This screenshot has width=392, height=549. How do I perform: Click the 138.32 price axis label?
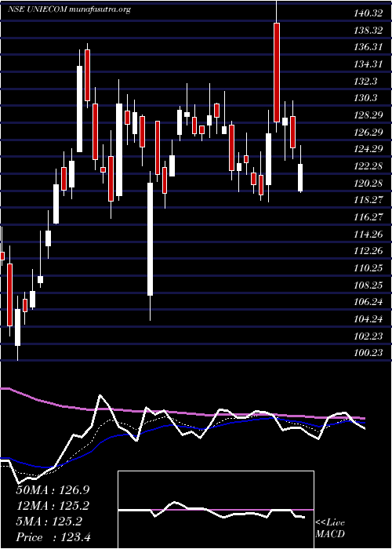pos(368,31)
